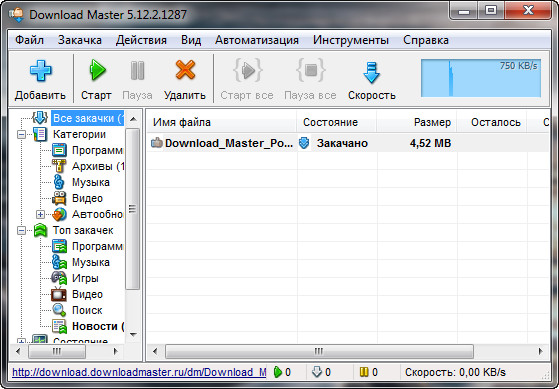This screenshot has height=389, width=559.
Task: Click the Автообновление globe icon
Action: pyautogui.click(x=59, y=214)
